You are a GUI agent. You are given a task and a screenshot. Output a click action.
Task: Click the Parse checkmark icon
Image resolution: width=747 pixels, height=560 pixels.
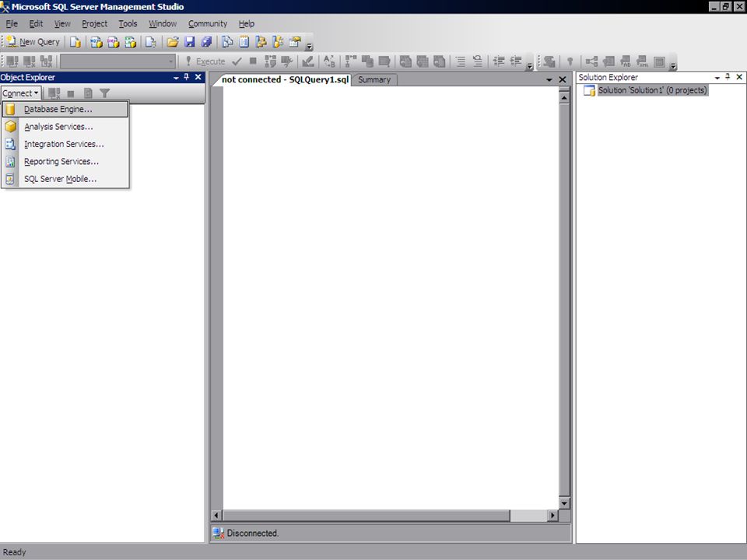coord(237,61)
